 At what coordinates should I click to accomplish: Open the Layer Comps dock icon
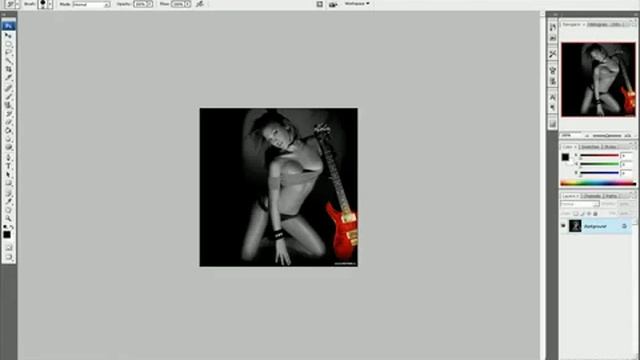tap(553, 124)
